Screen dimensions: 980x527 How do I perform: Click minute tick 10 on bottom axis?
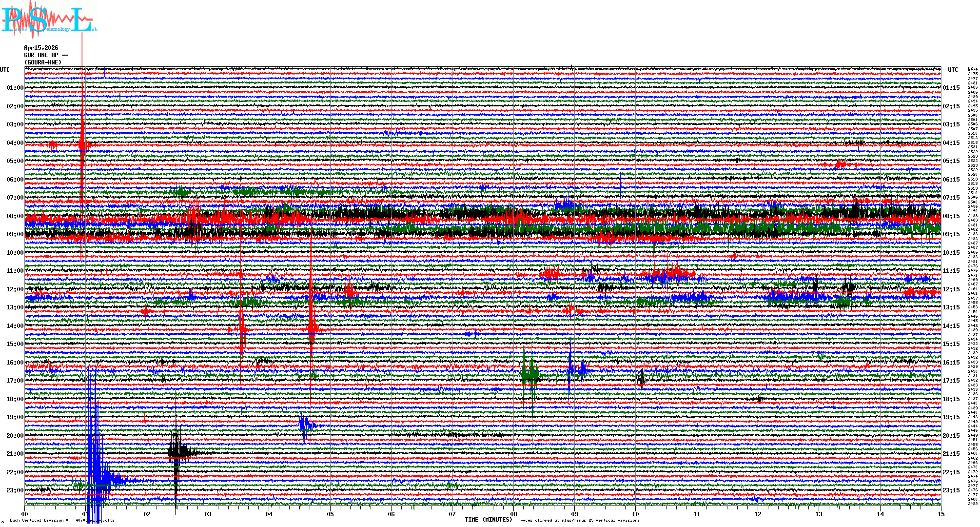coord(635,514)
